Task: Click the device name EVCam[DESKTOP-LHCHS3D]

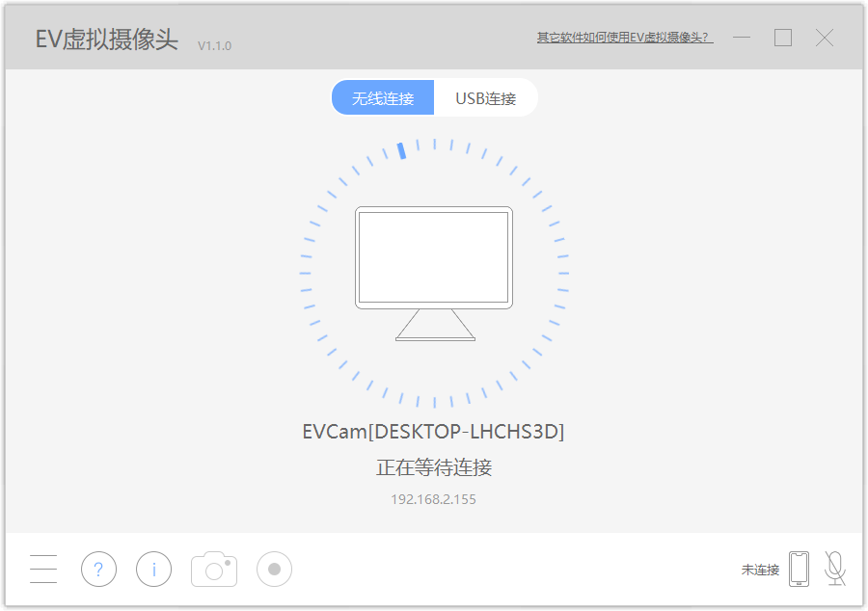Action: (434, 431)
